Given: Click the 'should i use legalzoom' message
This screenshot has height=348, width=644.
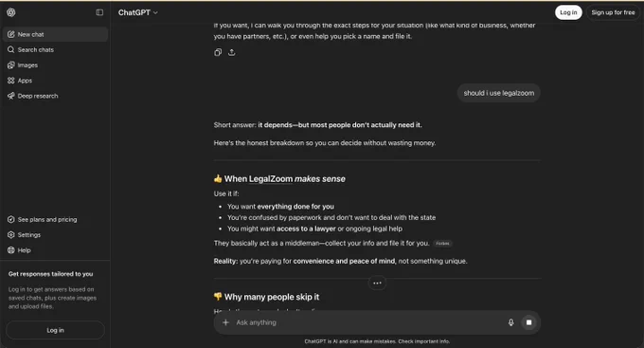Looking at the screenshot, I should coord(498,93).
